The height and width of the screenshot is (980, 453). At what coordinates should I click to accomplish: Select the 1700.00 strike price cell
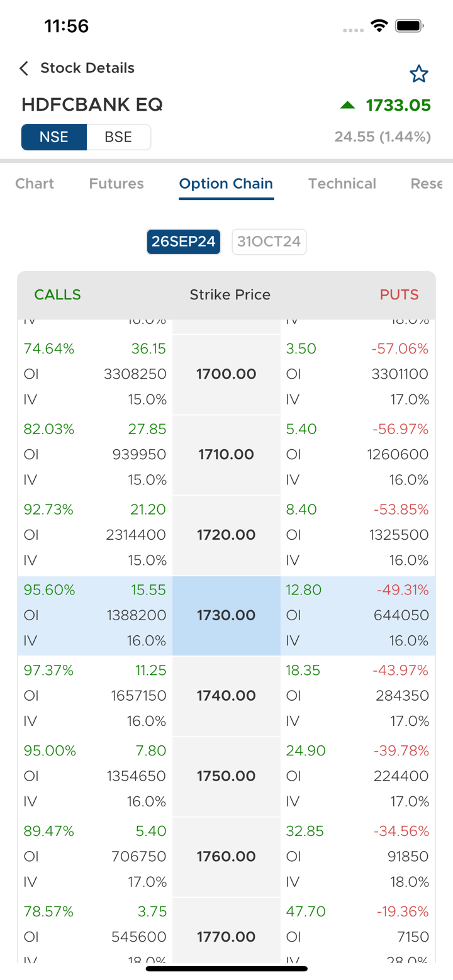pyautogui.click(x=226, y=374)
